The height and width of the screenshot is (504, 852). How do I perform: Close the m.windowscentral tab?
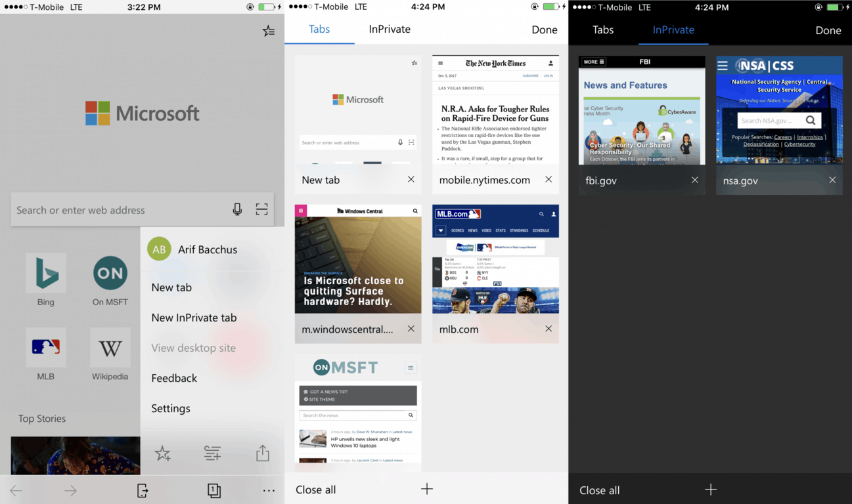click(411, 328)
